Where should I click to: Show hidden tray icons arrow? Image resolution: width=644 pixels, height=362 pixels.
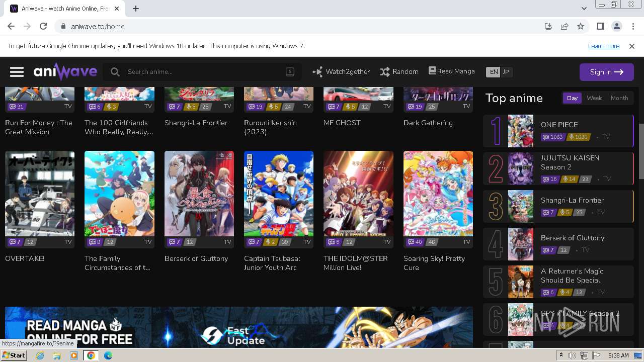tap(561, 355)
